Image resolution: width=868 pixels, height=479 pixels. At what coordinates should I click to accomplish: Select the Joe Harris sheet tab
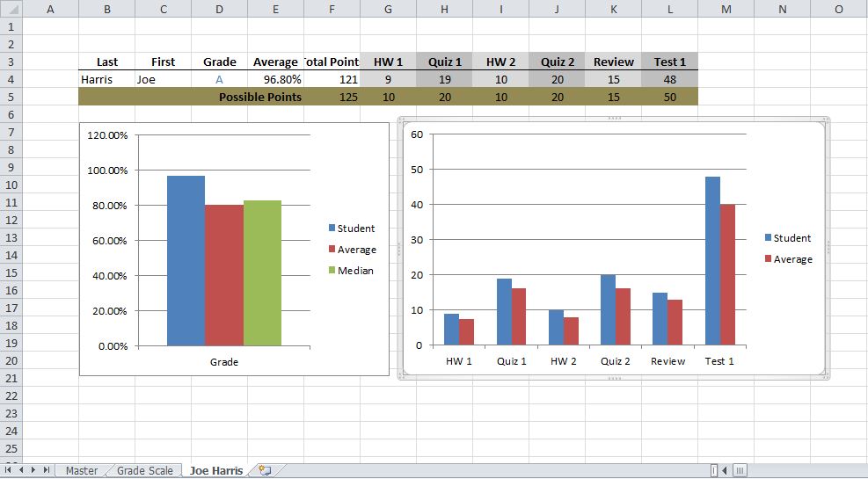(x=215, y=471)
